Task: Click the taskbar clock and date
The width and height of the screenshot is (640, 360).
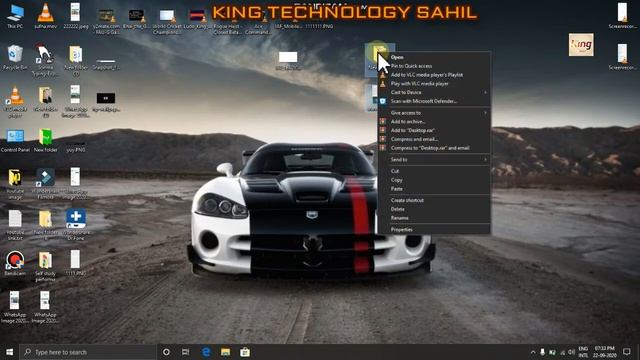Action: tap(604, 352)
